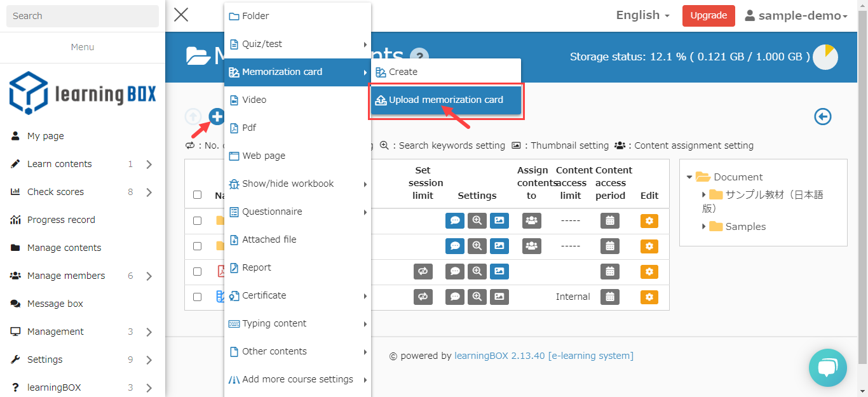Click the first row's thumbnail setting image icon
Screen dimensions: 868x397
(x=499, y=221)
